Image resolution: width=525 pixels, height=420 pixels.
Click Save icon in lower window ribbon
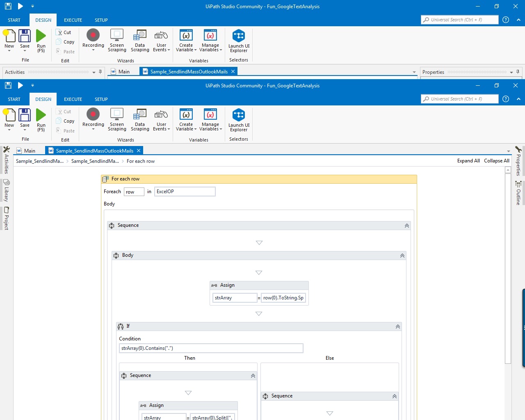coord(25,119)
